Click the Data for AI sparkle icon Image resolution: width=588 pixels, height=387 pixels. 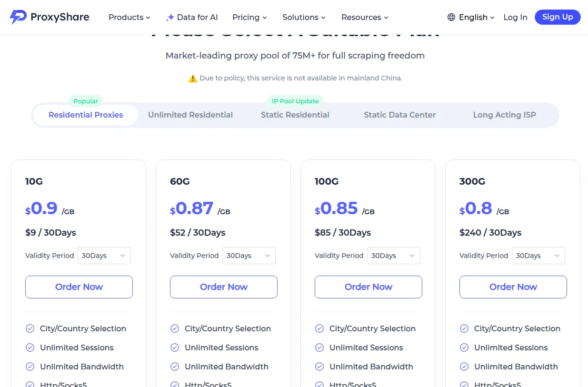(x=170, y=18)
